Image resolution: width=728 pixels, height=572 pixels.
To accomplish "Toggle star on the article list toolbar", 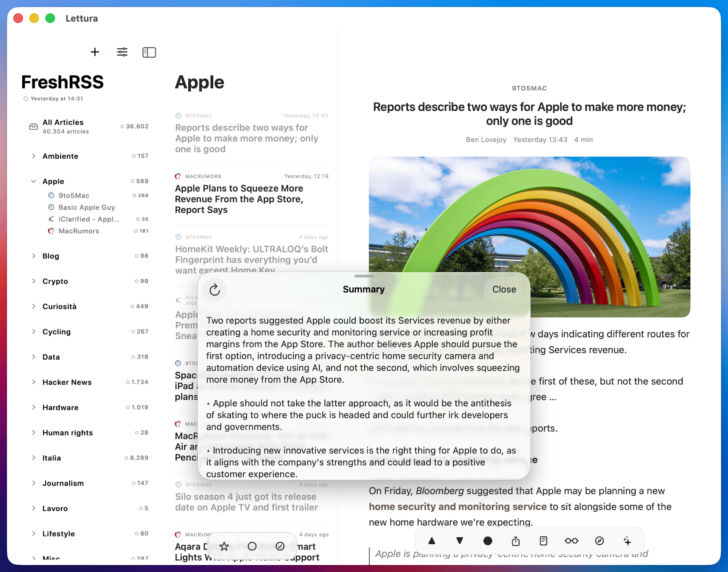I will click(224, 546).
